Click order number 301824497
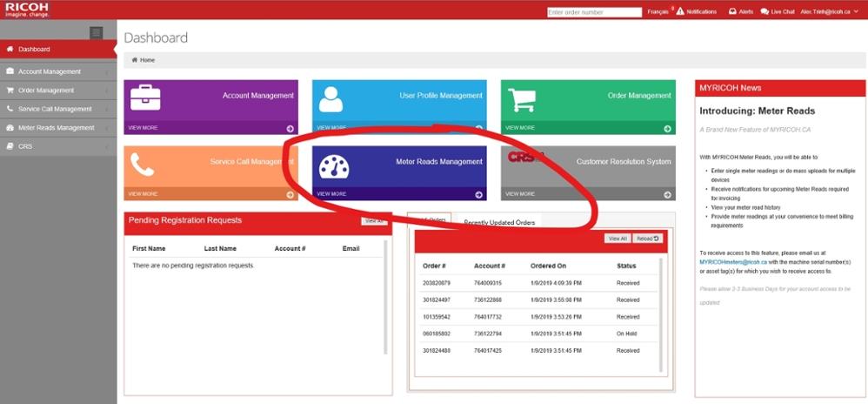This screenshot has height=404, width=868. pyautogui.click(x=437, y=300)
